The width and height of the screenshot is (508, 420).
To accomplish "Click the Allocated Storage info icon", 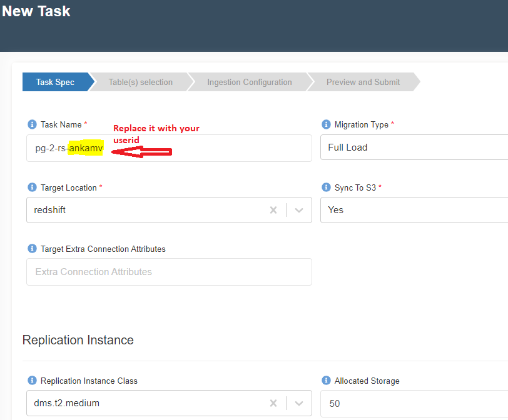I will 326,380.
